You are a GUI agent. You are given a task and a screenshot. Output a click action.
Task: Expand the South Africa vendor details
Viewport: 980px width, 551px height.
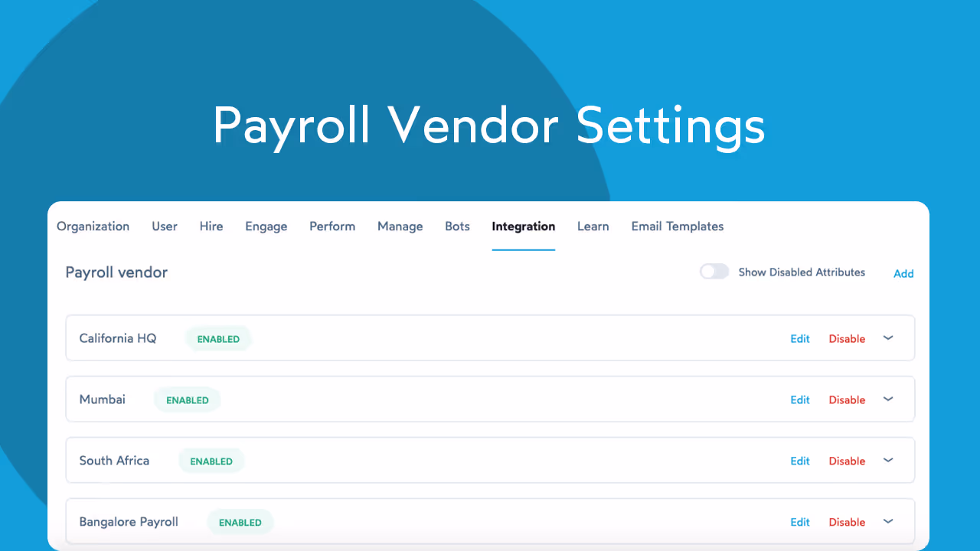click(888, 460)
